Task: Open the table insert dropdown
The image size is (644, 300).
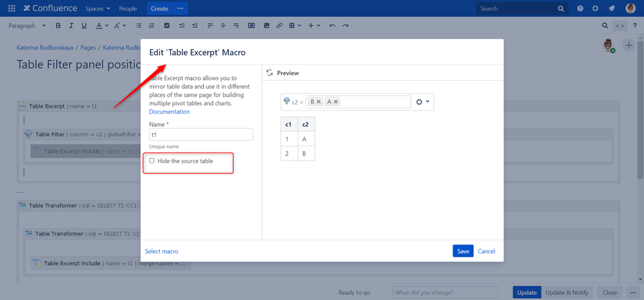Action: [x=295, y=25]
